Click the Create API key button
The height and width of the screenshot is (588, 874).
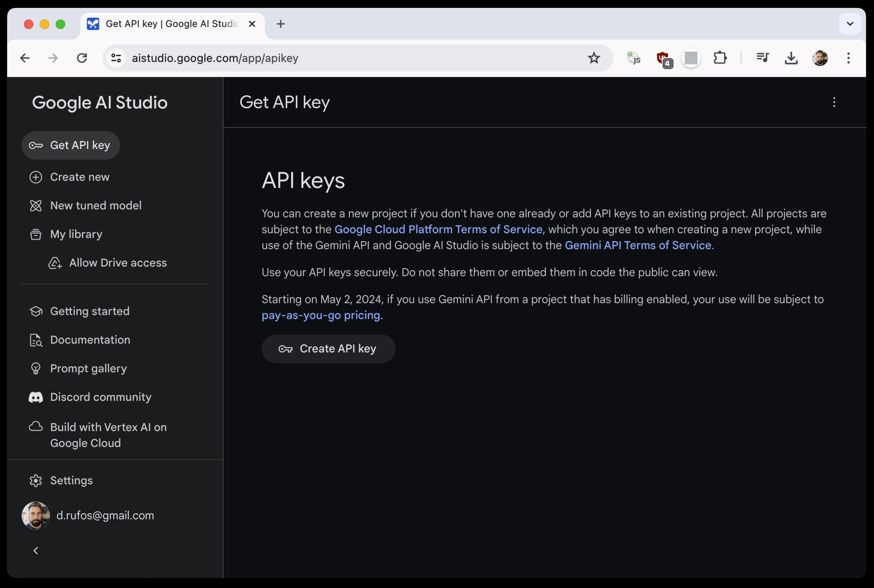328,349
